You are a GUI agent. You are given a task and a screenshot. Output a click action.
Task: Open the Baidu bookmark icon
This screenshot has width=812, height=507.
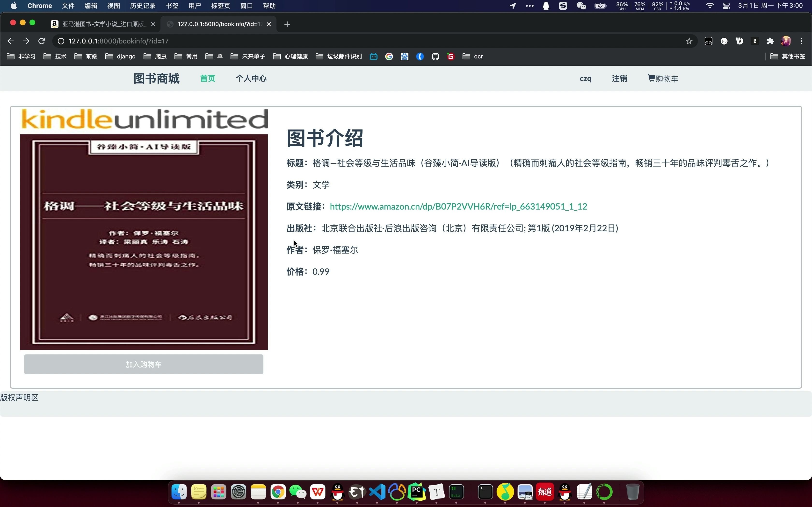click(x=404, y=56)
